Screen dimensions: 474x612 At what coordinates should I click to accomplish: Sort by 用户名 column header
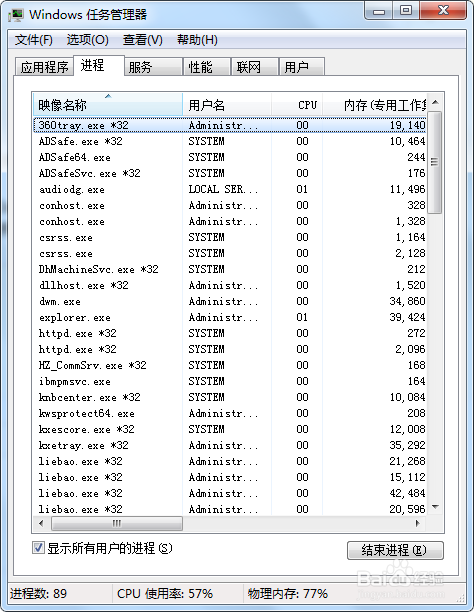click(x=227, y=105)
